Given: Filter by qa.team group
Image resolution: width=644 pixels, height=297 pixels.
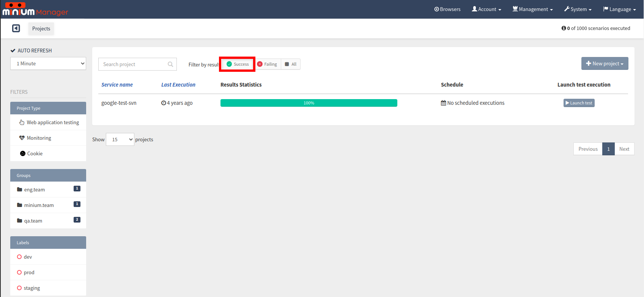Looking at the screenshot, I should (x=48, y=221).
